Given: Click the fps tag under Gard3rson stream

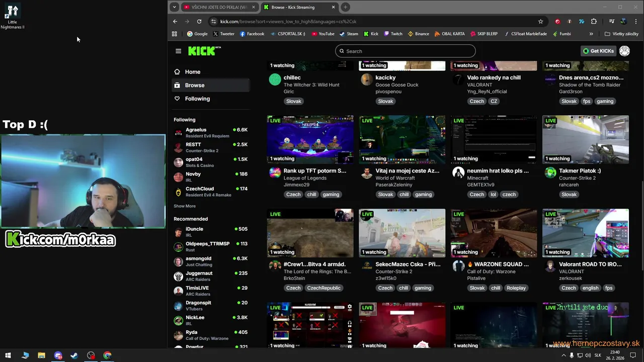Looking at the screenshot, I should (x=587, y=101).
